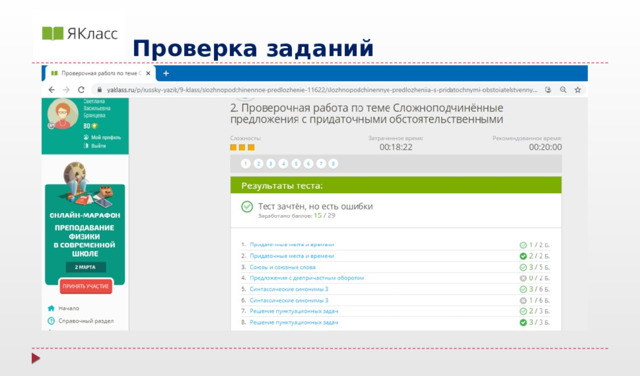This screenshot has width=640, height=376.
Task: Open result 7 Решение пунктуационных задач
Action: tap(294, 311)
